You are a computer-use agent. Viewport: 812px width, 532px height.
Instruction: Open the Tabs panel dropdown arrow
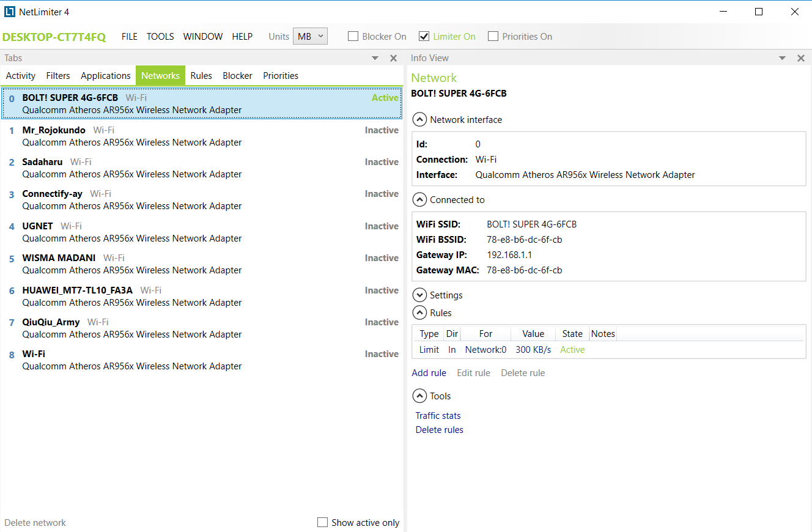pyautogui.click(x=375, y=58)
